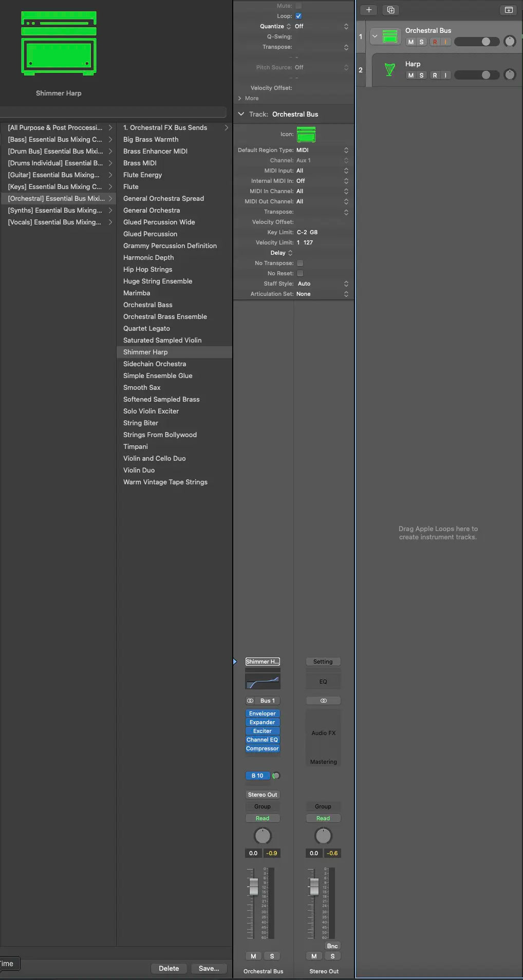Click the Save... button

209,968
